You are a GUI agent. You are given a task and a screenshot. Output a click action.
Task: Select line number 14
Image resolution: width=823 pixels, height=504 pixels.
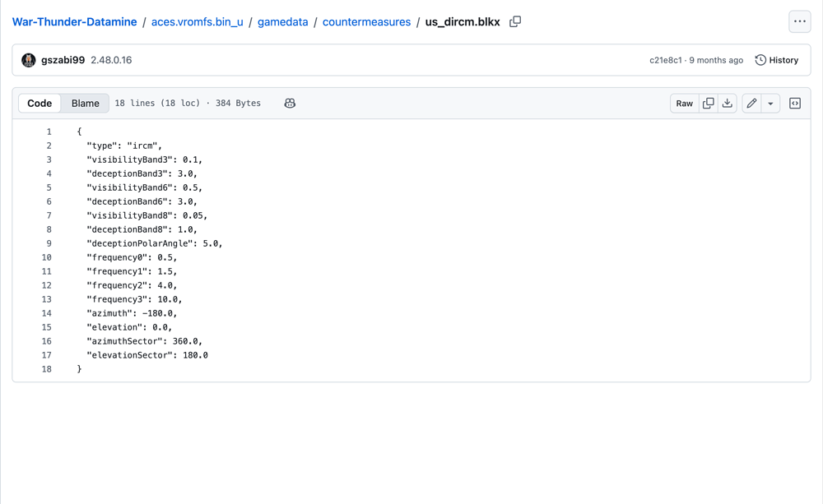[x=47, y=313]
